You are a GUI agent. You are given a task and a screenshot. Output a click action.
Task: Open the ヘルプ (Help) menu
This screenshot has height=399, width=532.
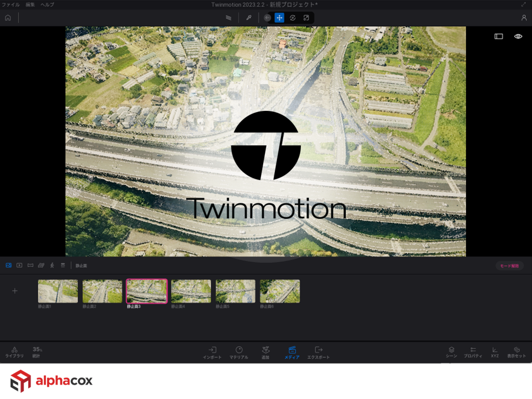tap(47, 4)
